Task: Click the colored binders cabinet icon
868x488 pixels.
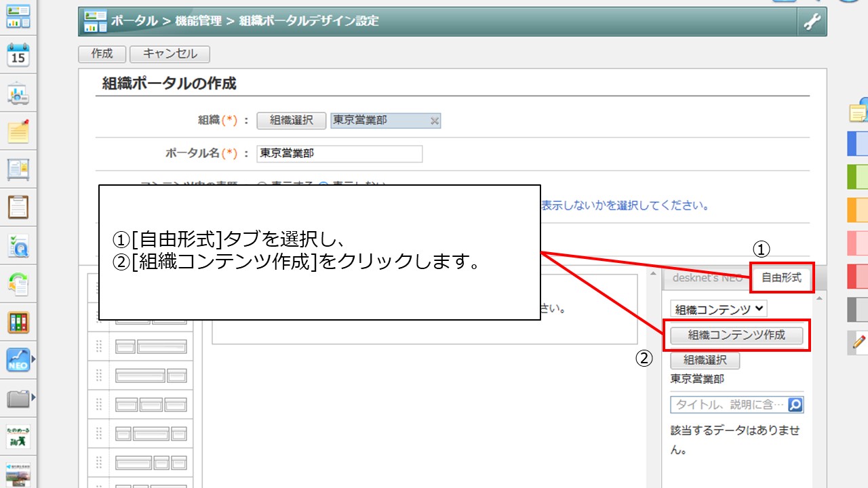Action: [x=18, y=322]
